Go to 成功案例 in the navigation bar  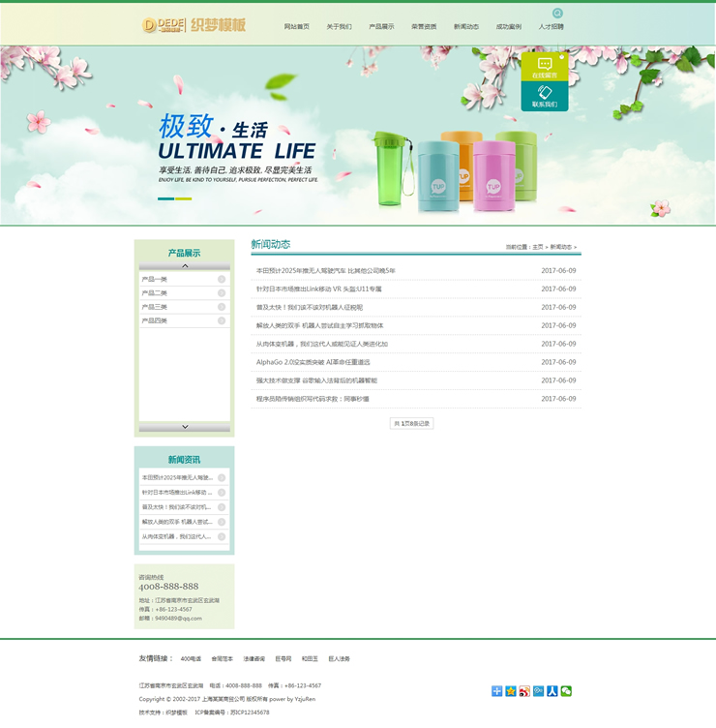[508, 27]
